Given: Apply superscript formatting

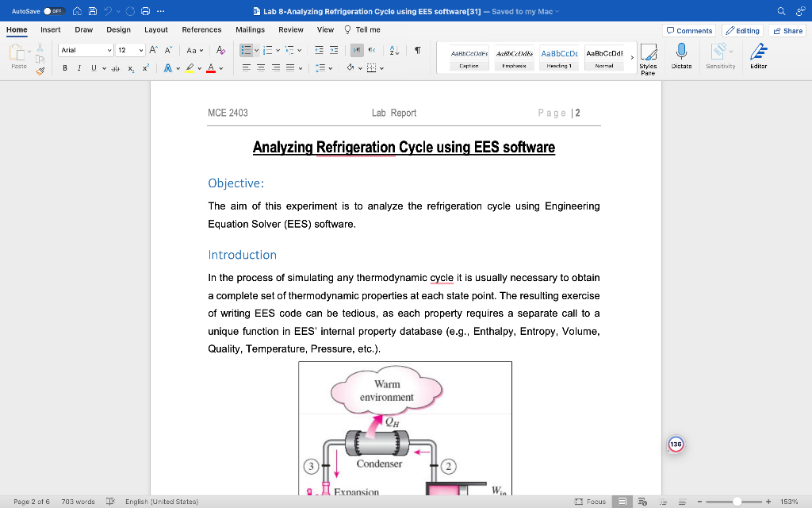Looking at the screenshot, I should (x=146, y=68).
